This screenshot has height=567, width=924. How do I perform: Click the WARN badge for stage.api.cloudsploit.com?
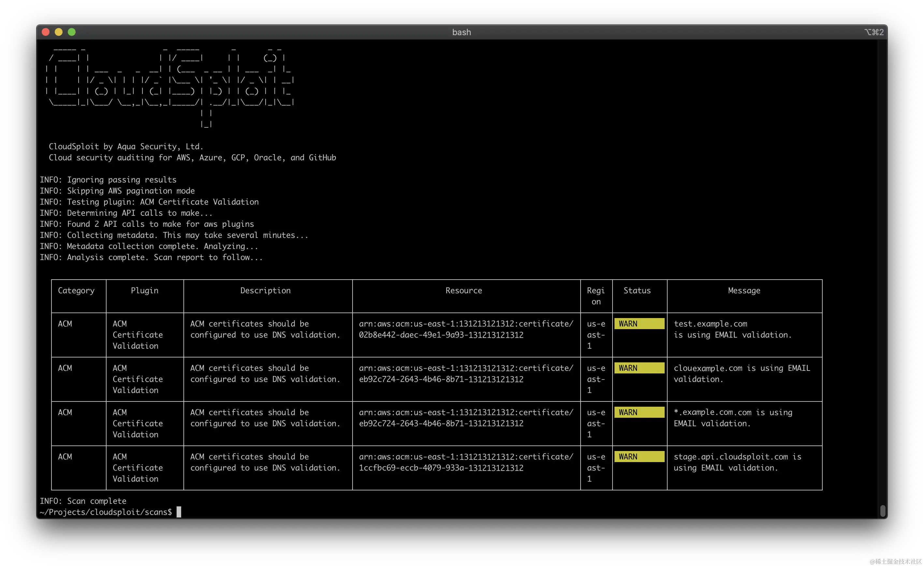click(639, 457)
